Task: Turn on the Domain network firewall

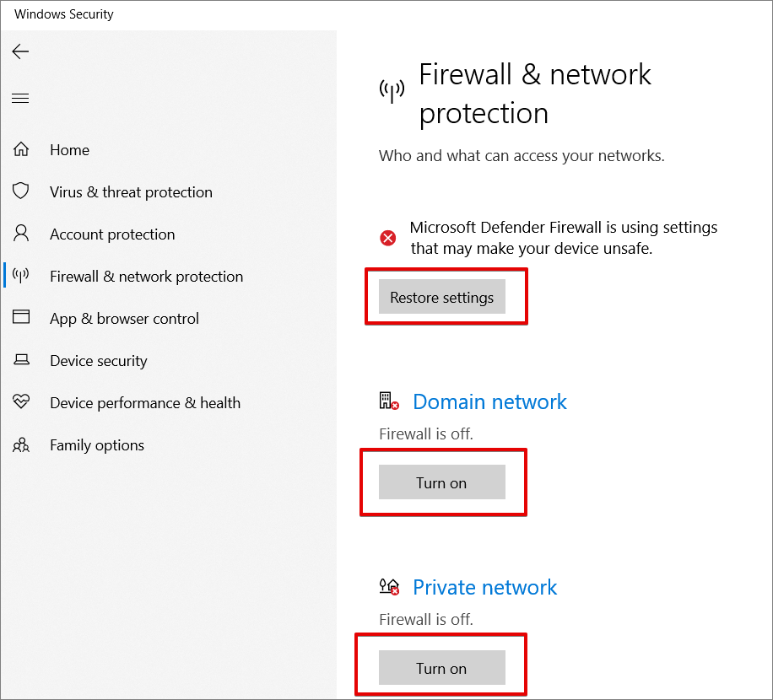Action: pyautogui.click(x=441, y=482)
